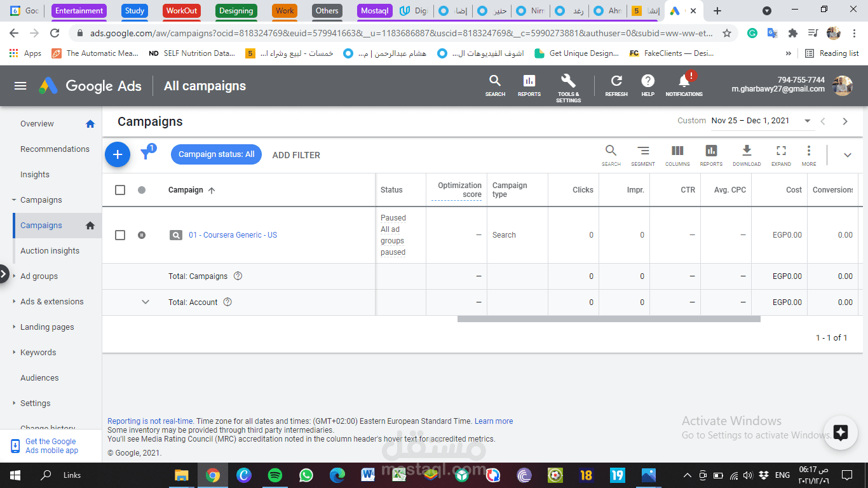Bookmark this page with the star
Screen dimensions: 868x488
tap(727, 33)
